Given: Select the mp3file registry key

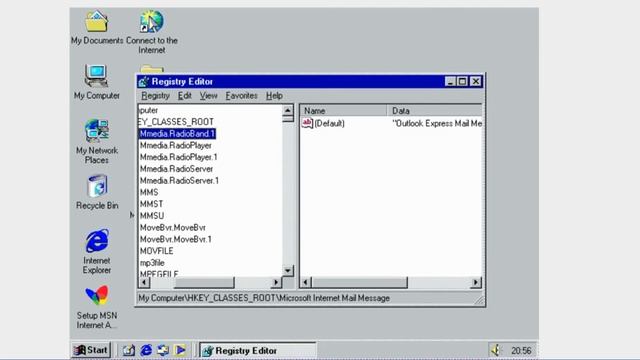Looking at the screenshot, I should (x=152, y=263).
